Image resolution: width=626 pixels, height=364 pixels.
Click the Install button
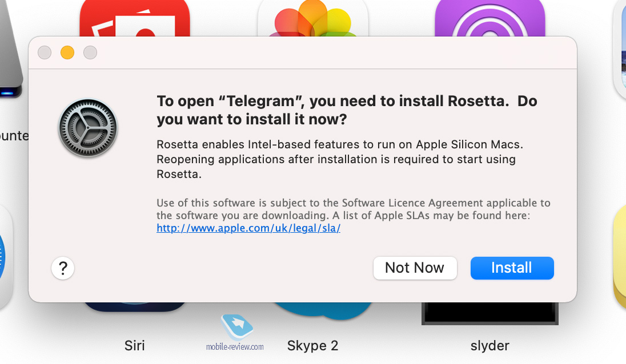click(x=512, y=268)
